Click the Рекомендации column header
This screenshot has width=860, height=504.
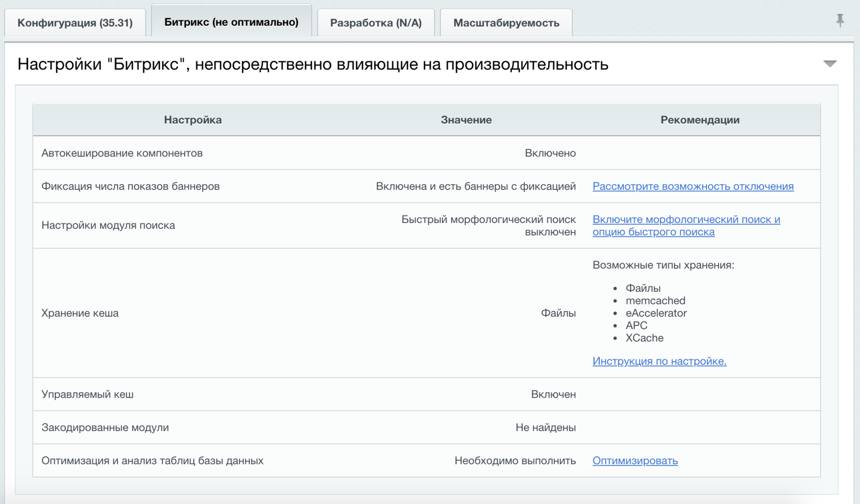700,120
